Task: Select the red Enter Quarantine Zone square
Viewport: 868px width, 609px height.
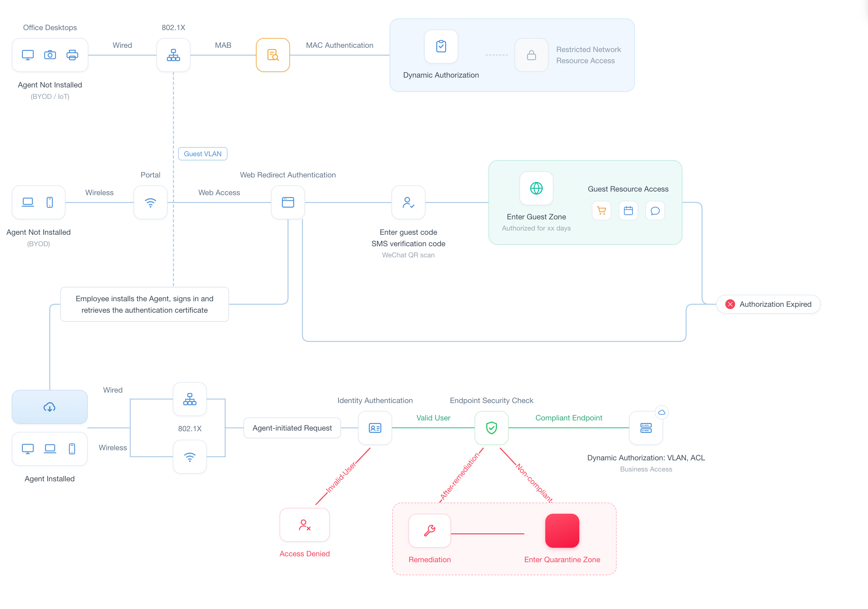Action: point(562,530)
